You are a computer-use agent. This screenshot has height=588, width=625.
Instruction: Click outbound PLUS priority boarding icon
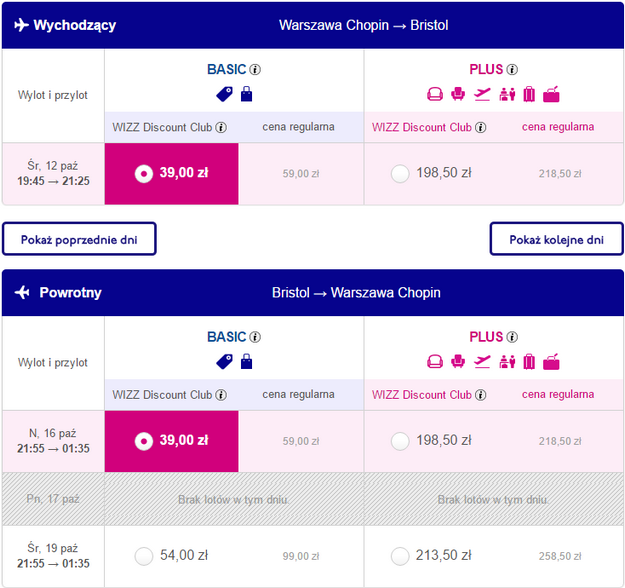[x=483, y=94]
